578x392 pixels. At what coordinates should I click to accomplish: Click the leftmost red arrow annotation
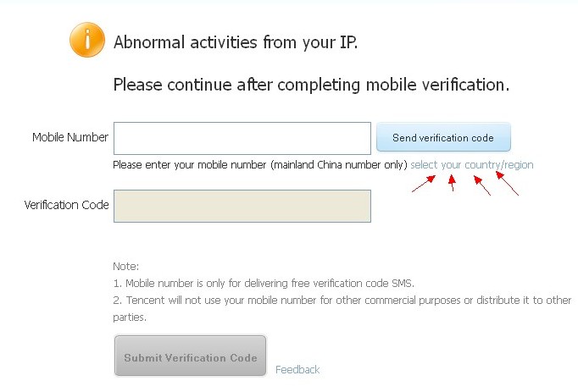click(424, 184)
